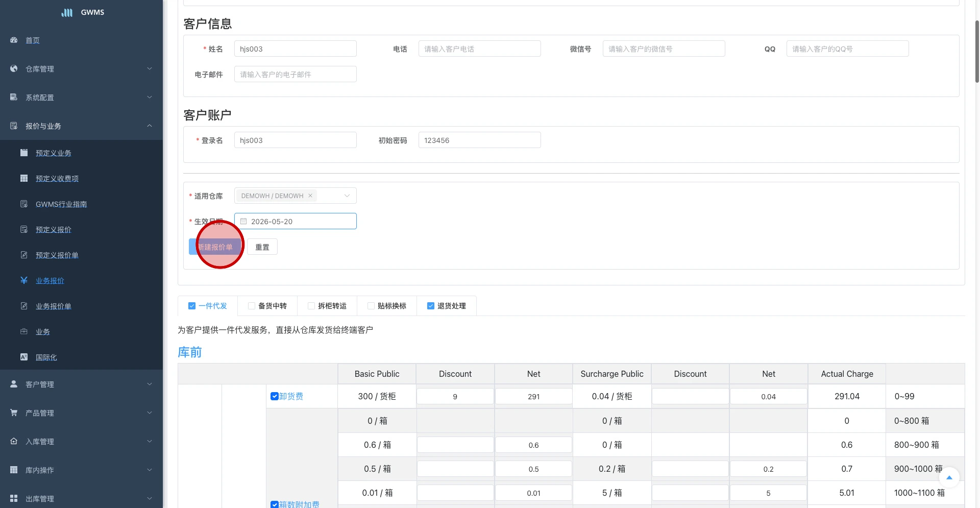The image size is (980, 508).
Task: Click the 电子邮件 input field
Action: point(296,74)
